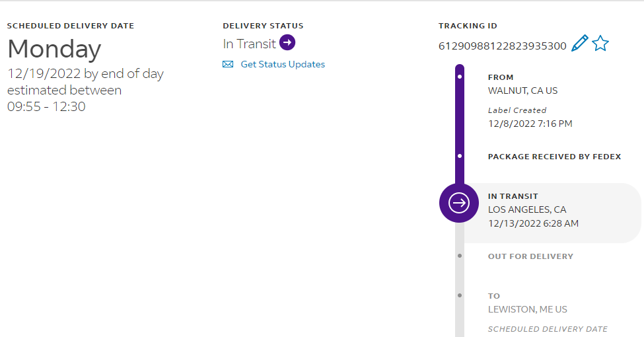Image resolution: width=644 pixels, height=337 pixels.
Task: Click the In Transit text under Delivery Status
Action: [249, 44]
